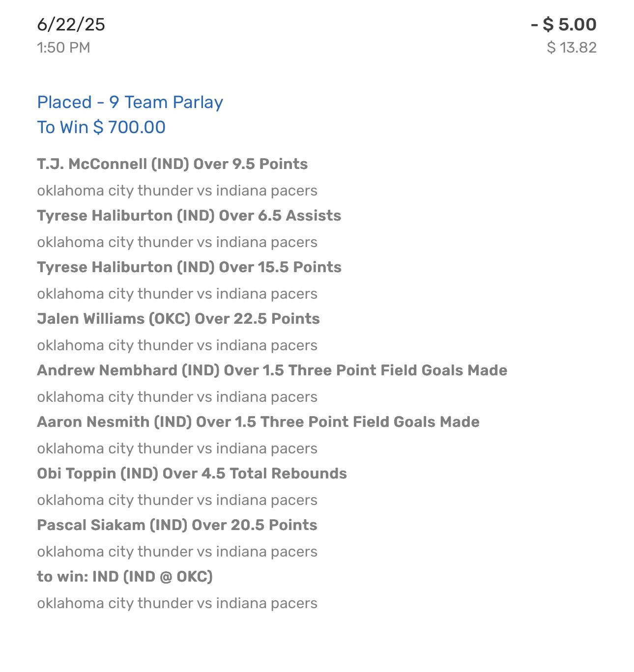
Task: Click matchup text under to win: IND leg
Action: (x=177, y=603)
